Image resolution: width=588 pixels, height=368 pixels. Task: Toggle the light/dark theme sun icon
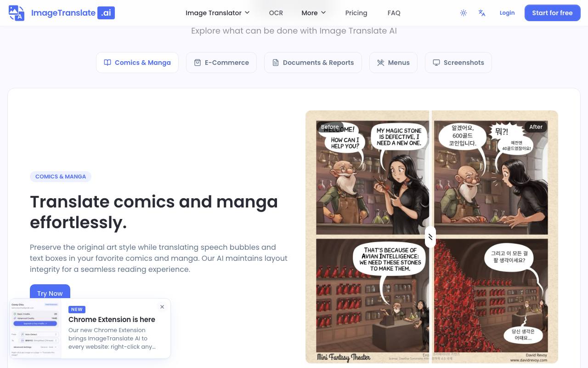point(464,13)
